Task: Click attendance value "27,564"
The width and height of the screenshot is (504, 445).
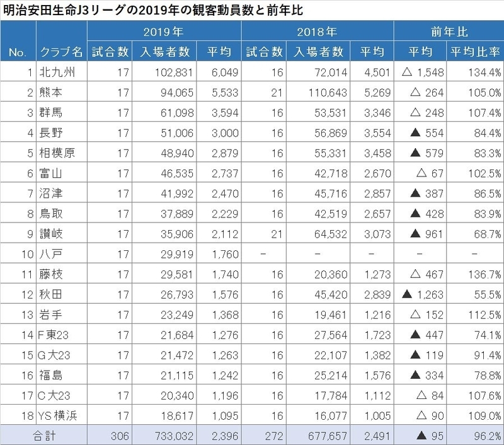Action: tap(331, 335)
